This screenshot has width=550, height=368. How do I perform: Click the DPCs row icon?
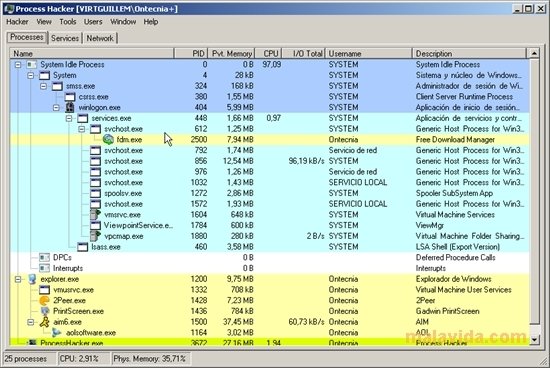[44, 258]
